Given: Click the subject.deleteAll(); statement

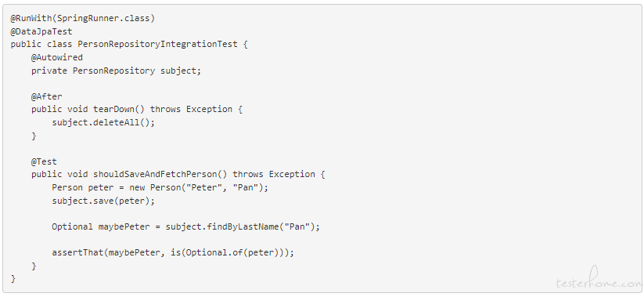Looking at the screenshot, I should (103, 122).
